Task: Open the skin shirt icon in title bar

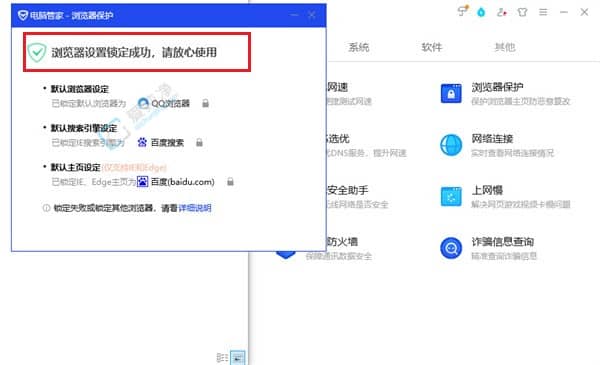Action: 522,12
